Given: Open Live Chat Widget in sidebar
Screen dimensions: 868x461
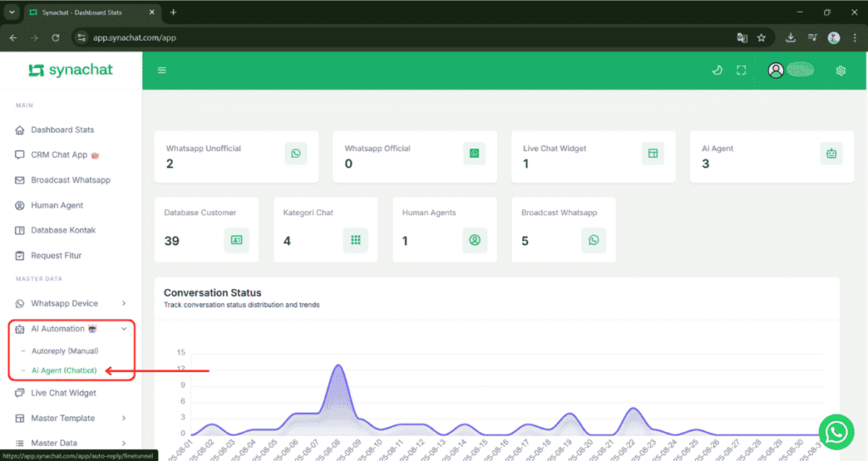Looking at the screenshot, I should pos(63,393).
